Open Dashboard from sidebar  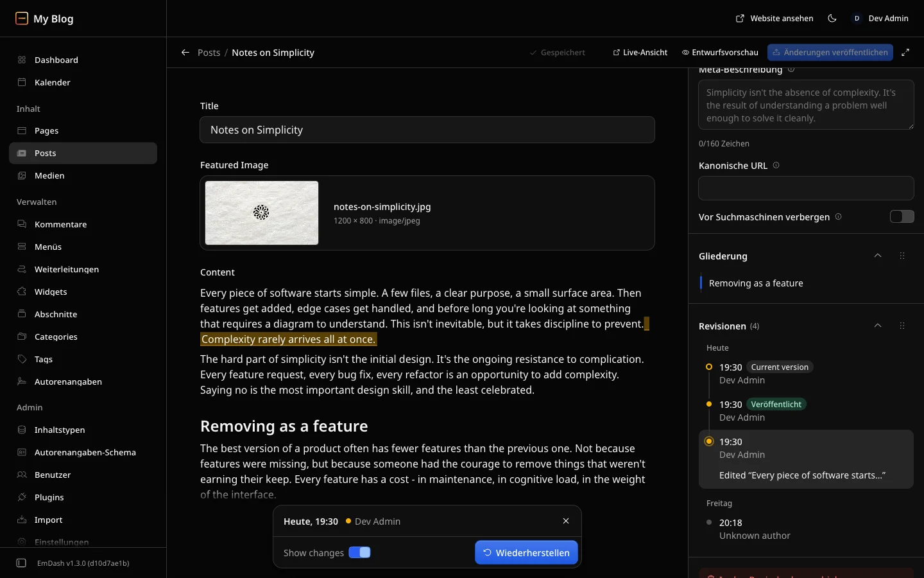click(83, 60)
